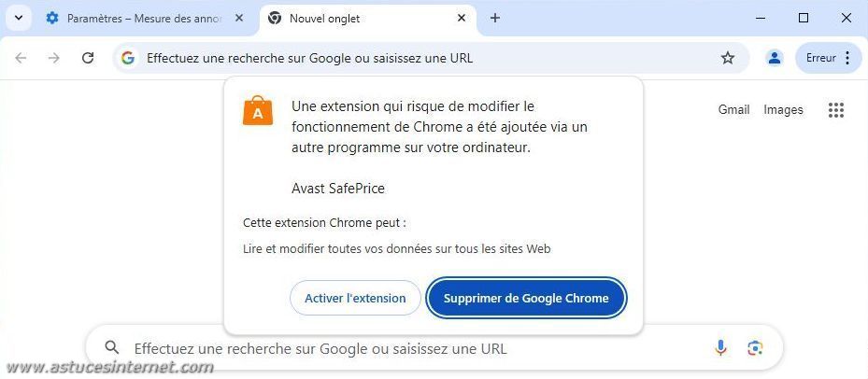Expand the tab search dropdown chevron
The image size is (868, 379).
click(x=19, y=19)
